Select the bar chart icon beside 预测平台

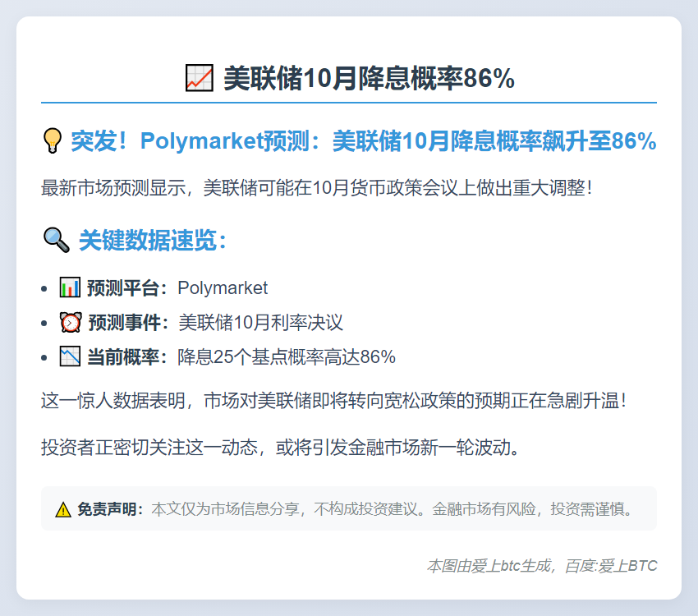click(70, 288)
